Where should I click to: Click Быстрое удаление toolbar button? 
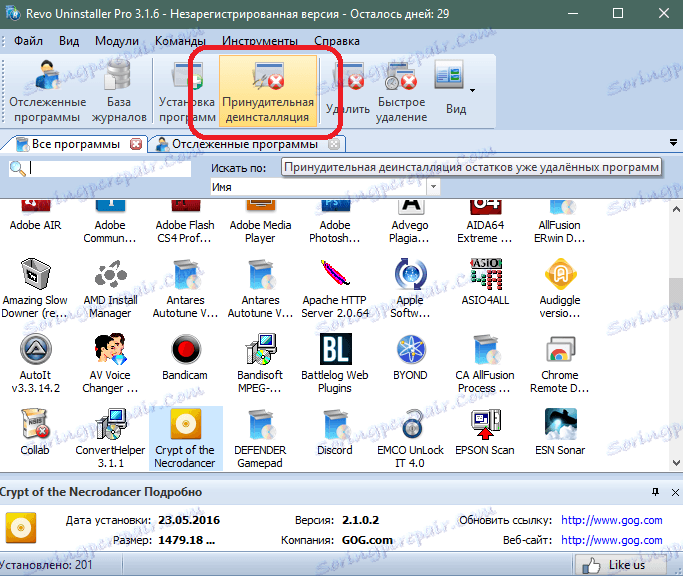coord(401,91)
